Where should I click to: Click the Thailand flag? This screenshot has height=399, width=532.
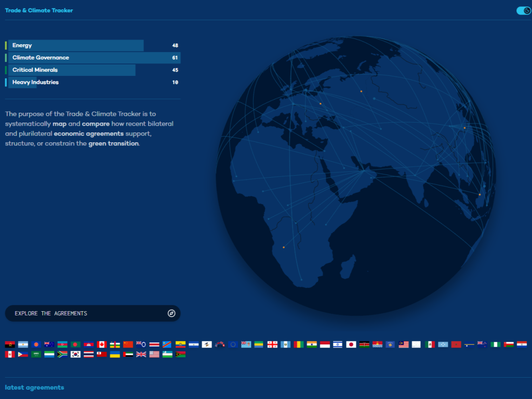[x=88, y=354]
